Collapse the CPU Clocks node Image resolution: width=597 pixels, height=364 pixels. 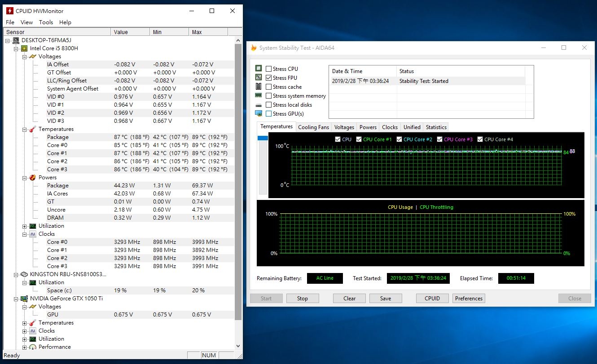[x=25, y=234]
